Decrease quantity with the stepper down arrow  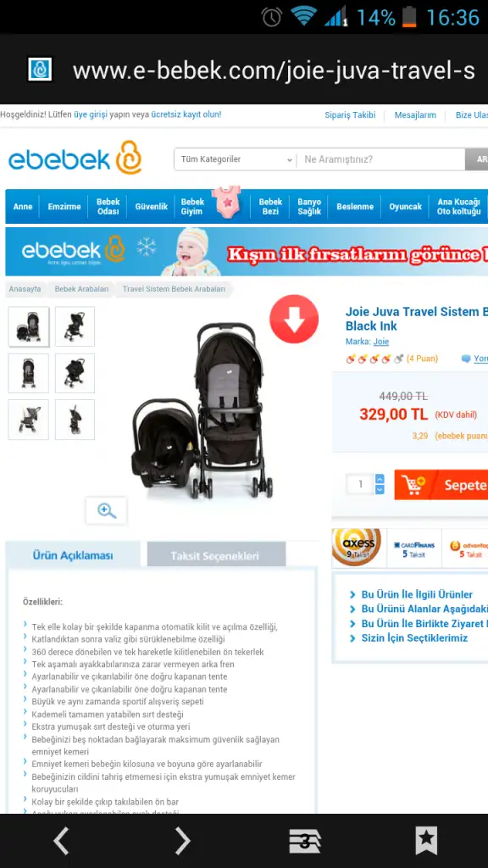tap(380, 489)
